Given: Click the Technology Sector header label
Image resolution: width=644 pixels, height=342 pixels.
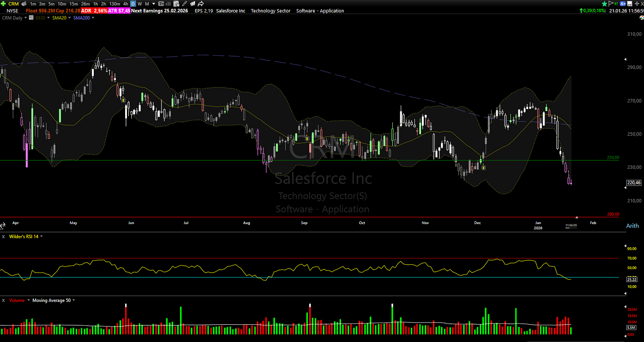Looking at the screenshot, I should click(x=271, y=11).
